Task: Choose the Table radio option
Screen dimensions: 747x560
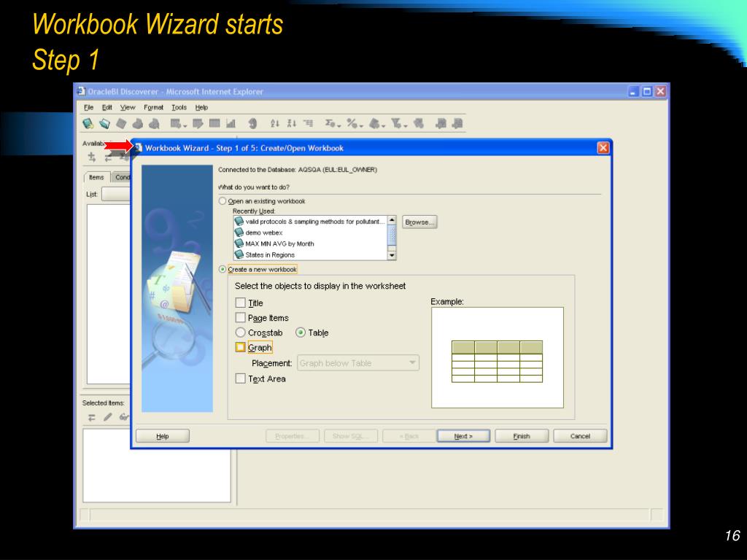Action: (301, 332)
